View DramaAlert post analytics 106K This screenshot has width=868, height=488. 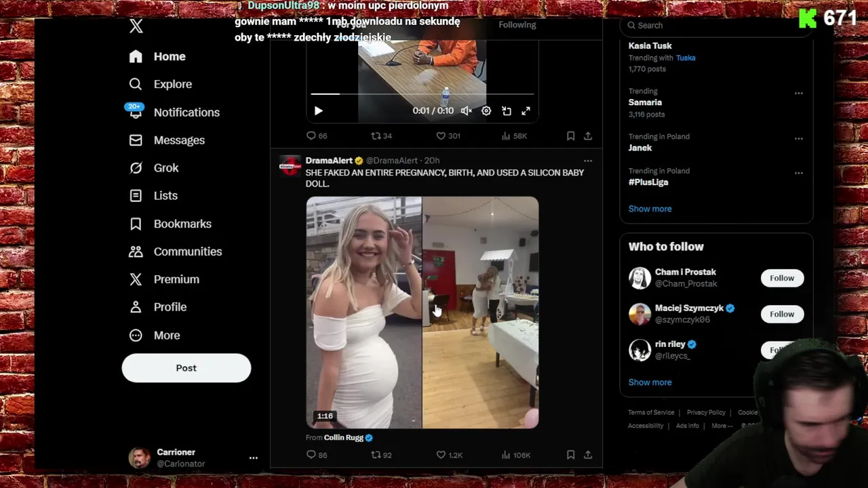click(515, 455)
